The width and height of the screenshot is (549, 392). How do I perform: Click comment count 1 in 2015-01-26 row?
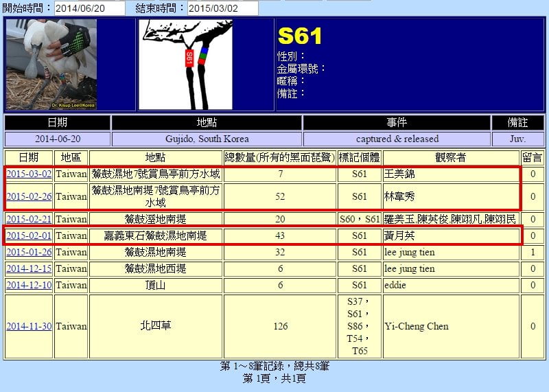[533, 252]
